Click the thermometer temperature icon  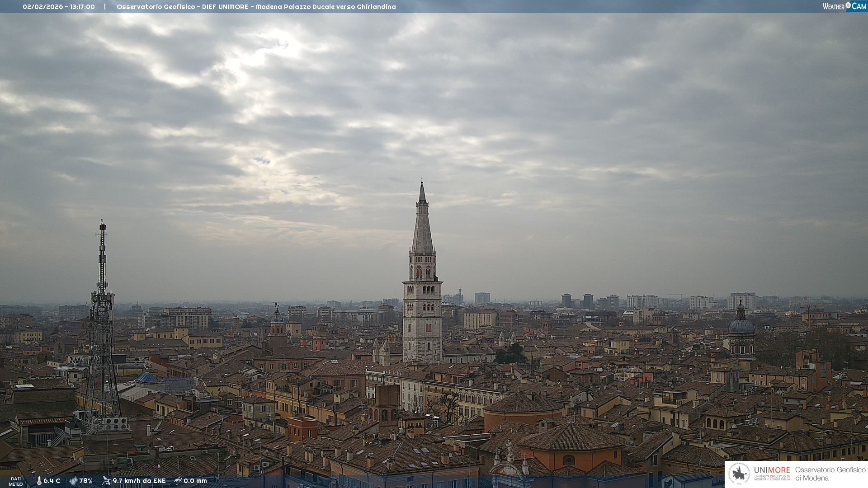click(39, 481)
